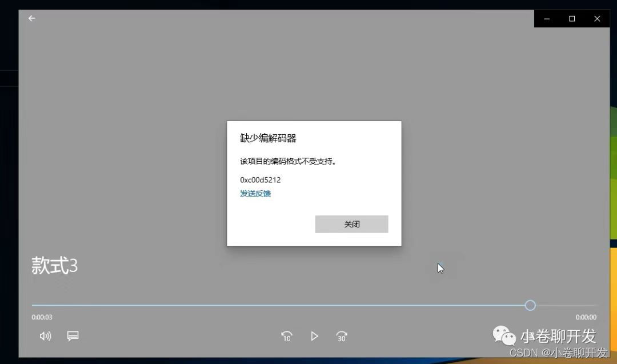Click the remaining time 0:00:00
The image size is (617, 364).
tap(586, 317)
